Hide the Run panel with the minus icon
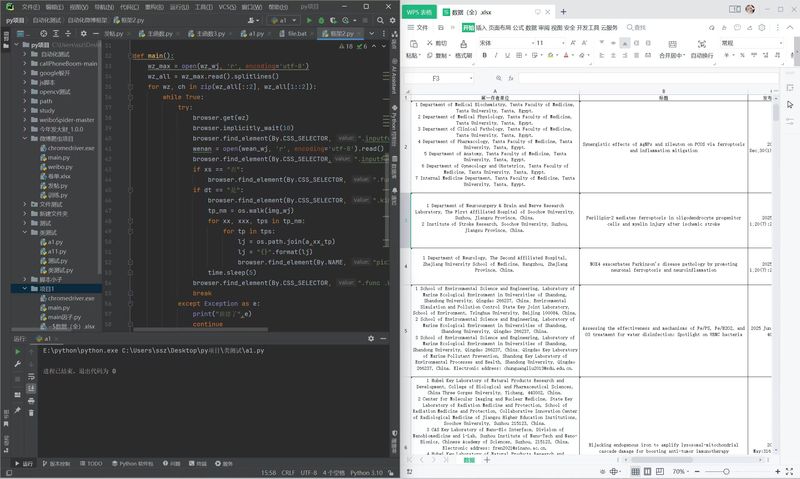The height and width of the screenshot is (479, 800). pos(383,338)
